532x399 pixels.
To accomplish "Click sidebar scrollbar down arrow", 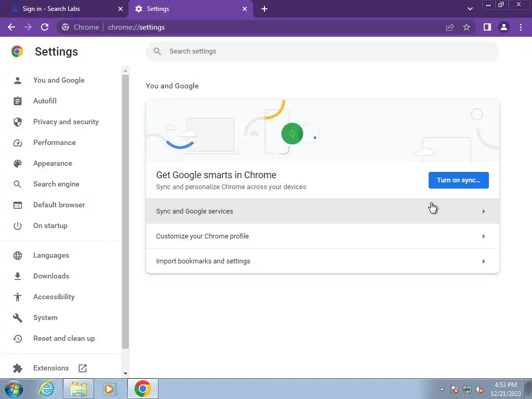I will tap(126, 374).
